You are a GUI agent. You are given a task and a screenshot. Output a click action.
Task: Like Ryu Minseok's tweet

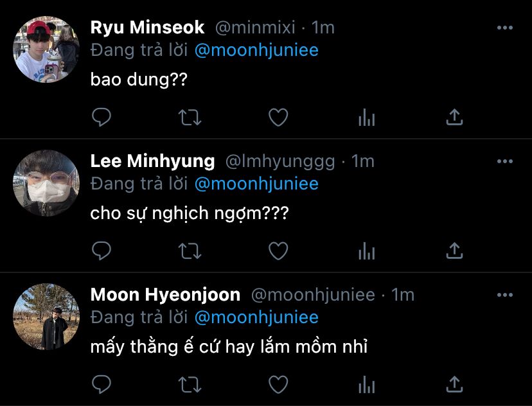pos(278,117)
